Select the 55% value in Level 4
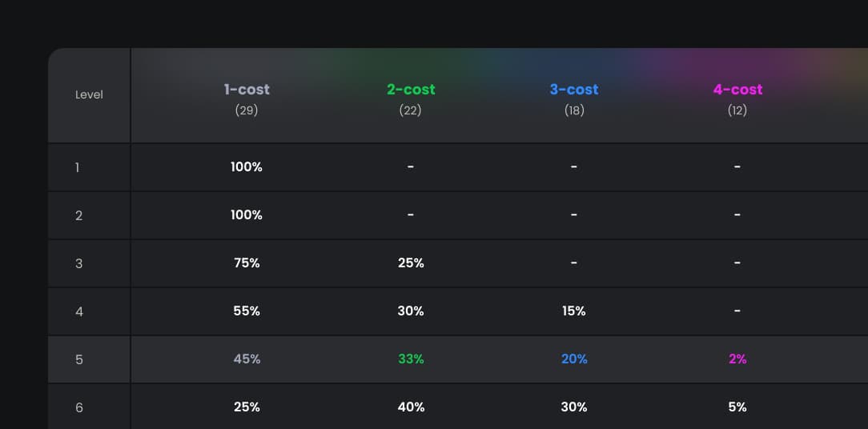Viewport: 868px width, 429px height. click(247, 311)
